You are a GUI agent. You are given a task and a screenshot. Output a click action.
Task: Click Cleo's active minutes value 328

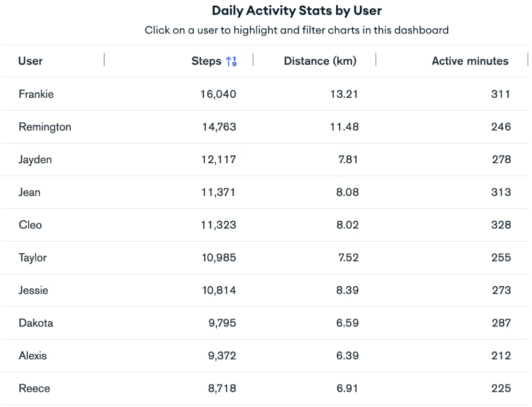[501, 225]
